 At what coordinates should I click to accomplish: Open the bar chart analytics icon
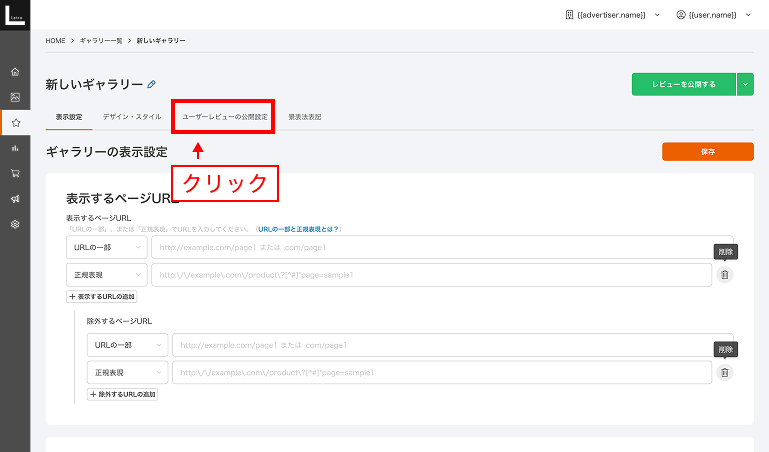[15, 148]
